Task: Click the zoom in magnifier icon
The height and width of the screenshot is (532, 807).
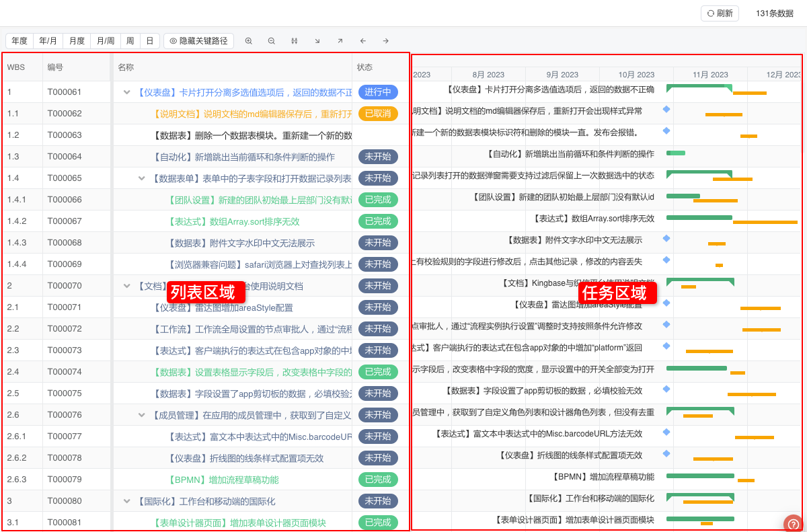Action: [249, 41]
